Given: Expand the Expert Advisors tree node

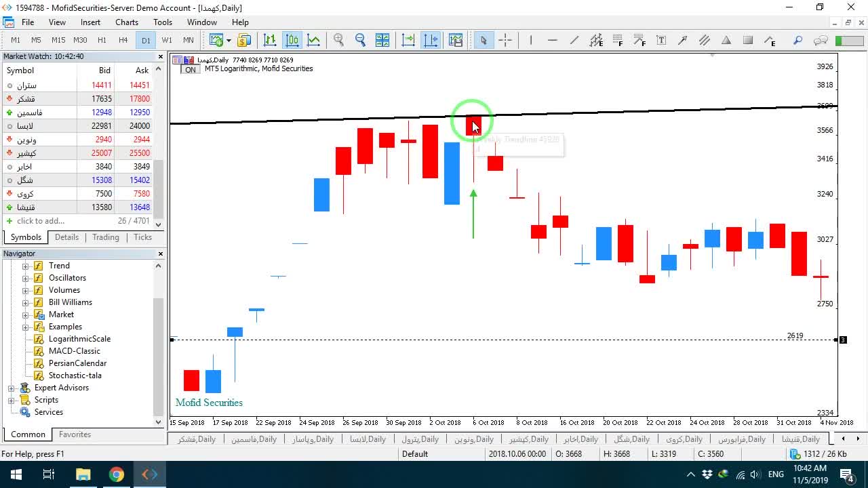Looking at the screenshot, I should pos(11,388).
